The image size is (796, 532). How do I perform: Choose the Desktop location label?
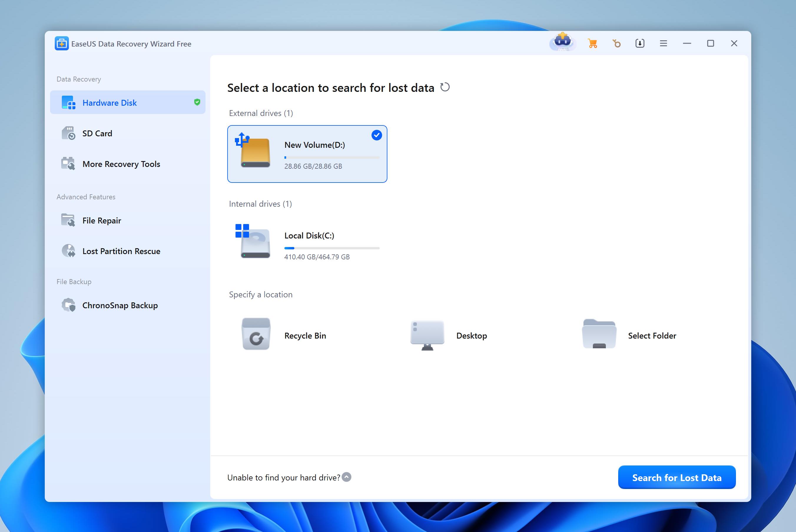click(471, 336)
